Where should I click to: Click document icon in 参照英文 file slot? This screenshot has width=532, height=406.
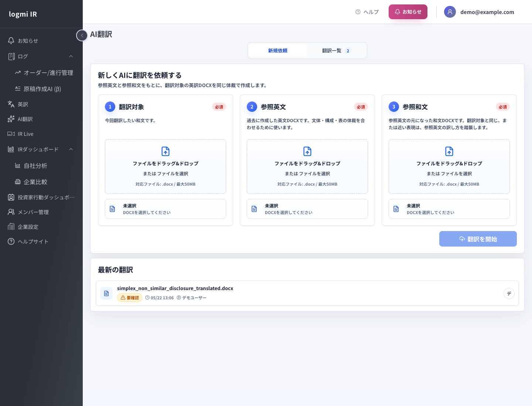click(x=254, y=209)
